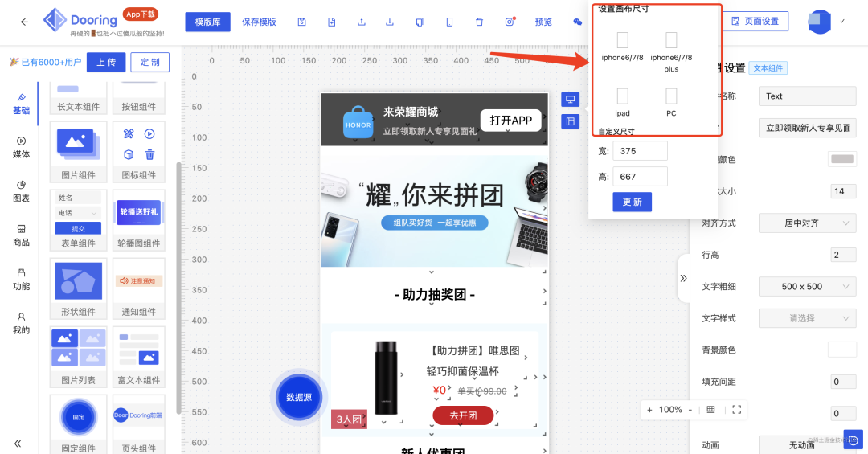This screenshot has width=868, height=454.
Task: Click the 行高 field showing 2
Action: pos(844,255)
